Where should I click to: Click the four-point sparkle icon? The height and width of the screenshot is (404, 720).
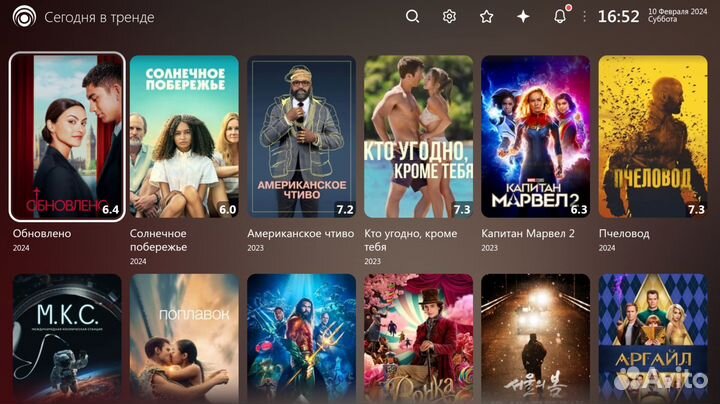point(523,16)
